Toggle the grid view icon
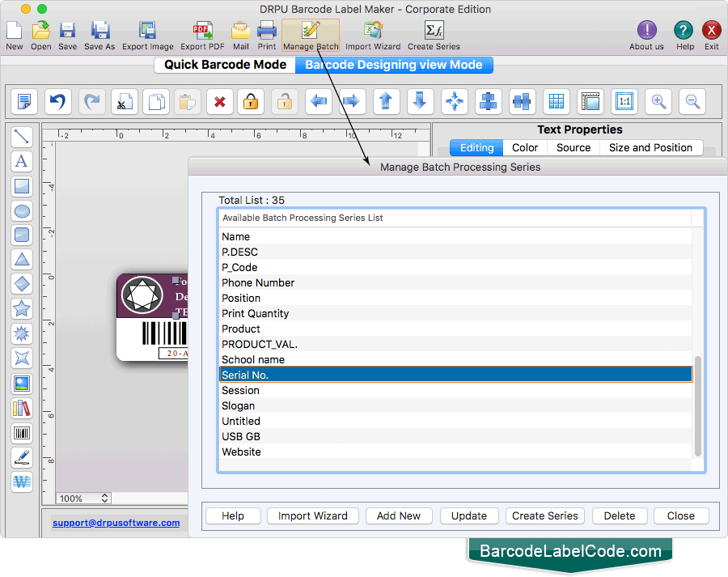Viewport: 728px width, 577px height. [x=557, y=101]
